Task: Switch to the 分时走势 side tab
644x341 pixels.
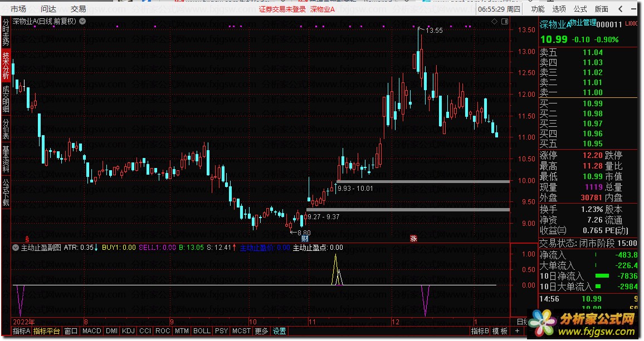Action: click(6, 32)
